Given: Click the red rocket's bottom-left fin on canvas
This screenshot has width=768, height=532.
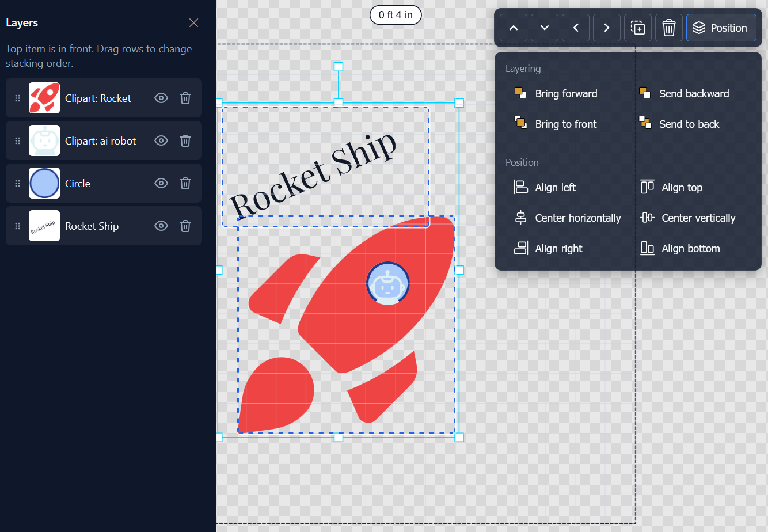Looking at the screenshot, I should (276, 396).
